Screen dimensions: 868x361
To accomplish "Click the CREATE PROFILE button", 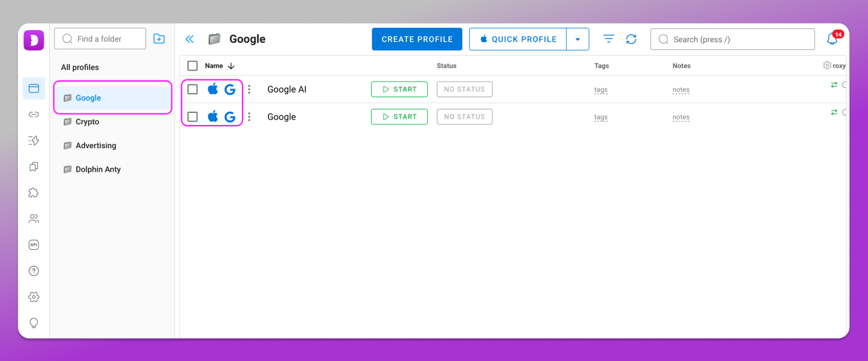I will (417, 39).
